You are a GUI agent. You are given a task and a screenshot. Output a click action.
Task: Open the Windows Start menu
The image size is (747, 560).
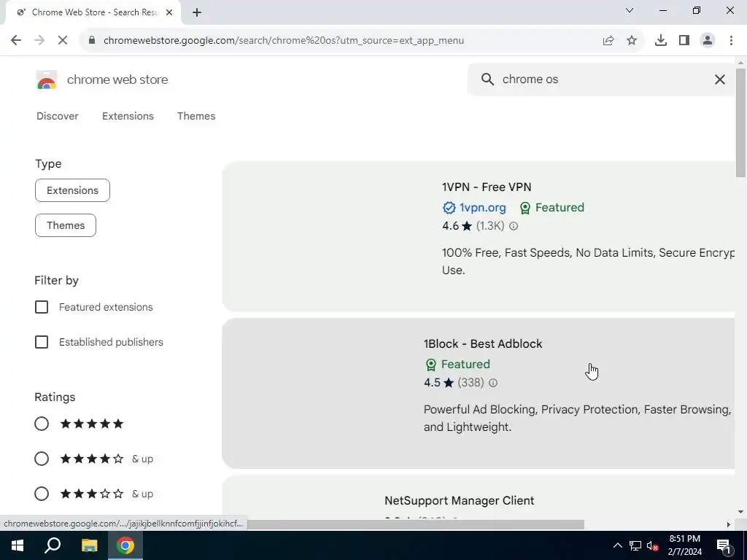(x=18, y=545)
